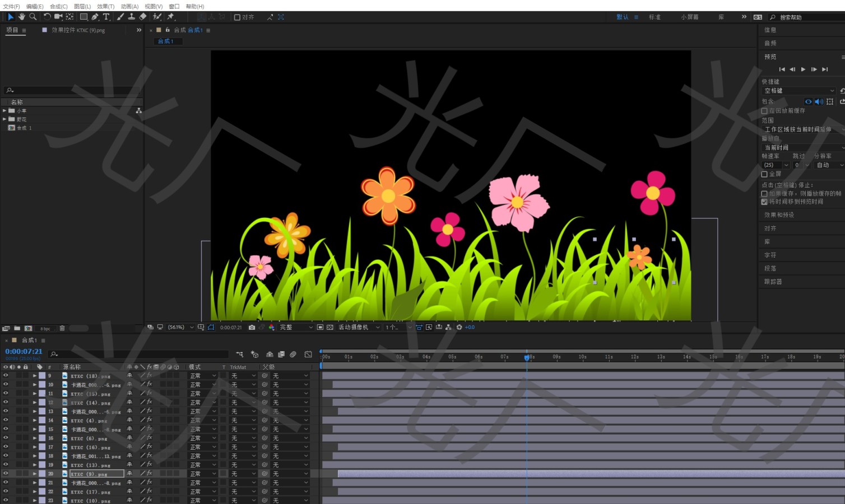Screen dimensions: 845x504
Task: Enable frame blending icon in timeline
Action: coord(281,354)
